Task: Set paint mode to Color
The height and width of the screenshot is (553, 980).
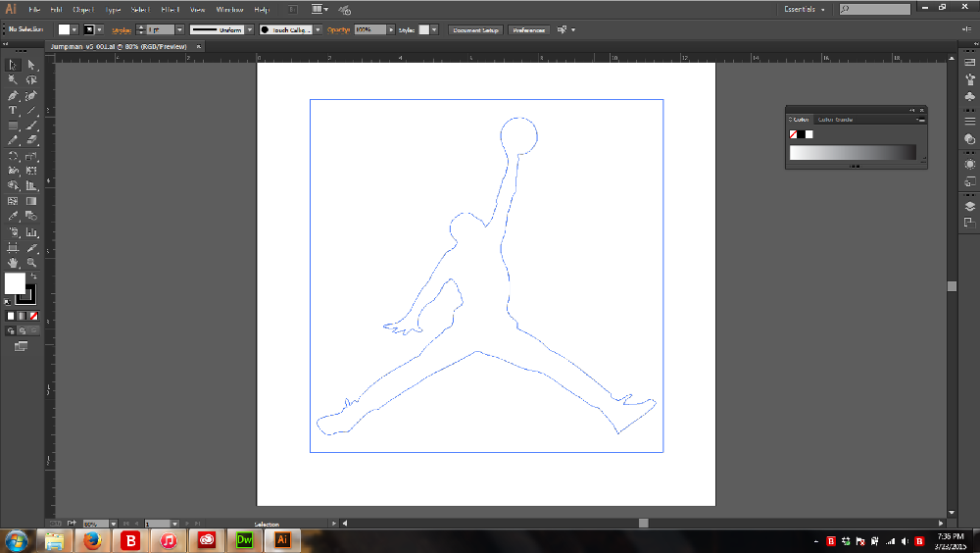Action: 11,316
